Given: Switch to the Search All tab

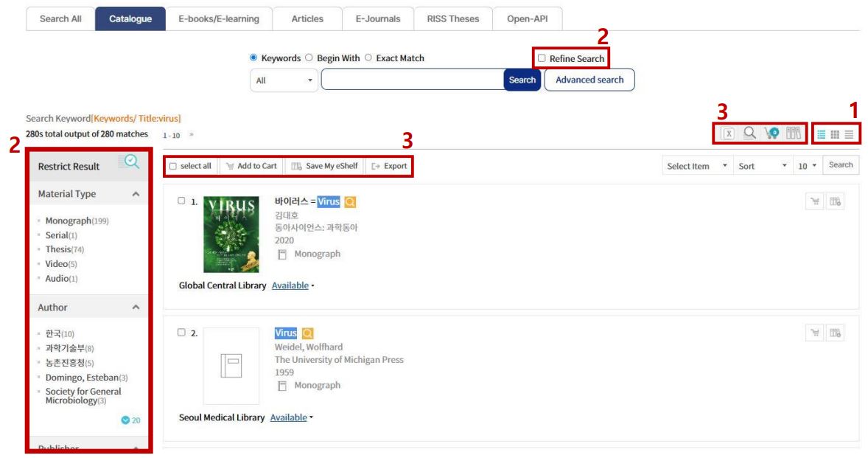Looking at the screenshot, I should point(60,19).
